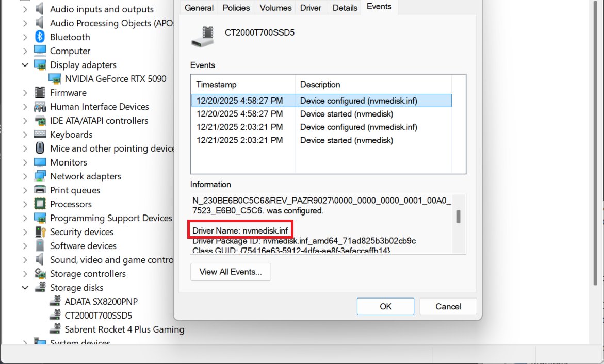Click the NVIDIA GeForce RTX 5090 device icon
This screenshot has width=604, height=364.
[55, 78]
